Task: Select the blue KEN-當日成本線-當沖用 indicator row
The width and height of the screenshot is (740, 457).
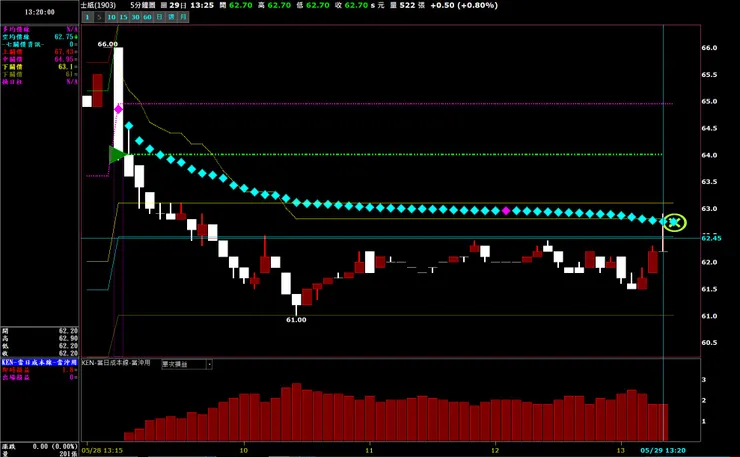Action: tap(39, 362)
